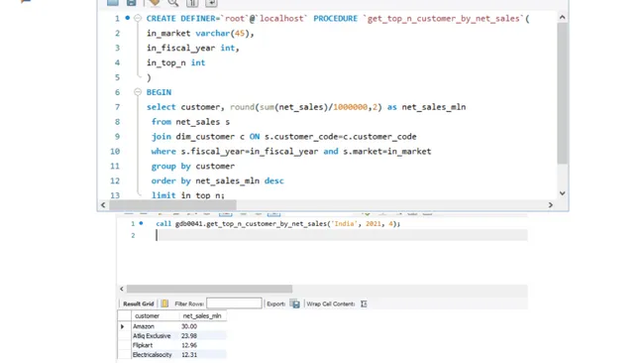Click 'in_top_n' parameter on line 4
The width and height of the screenshot is (644, 363).
(165, 62)
